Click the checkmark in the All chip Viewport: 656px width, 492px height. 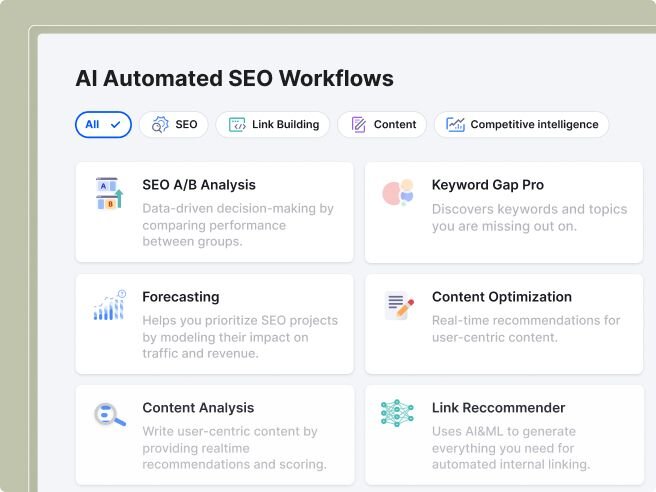[116, 125]
